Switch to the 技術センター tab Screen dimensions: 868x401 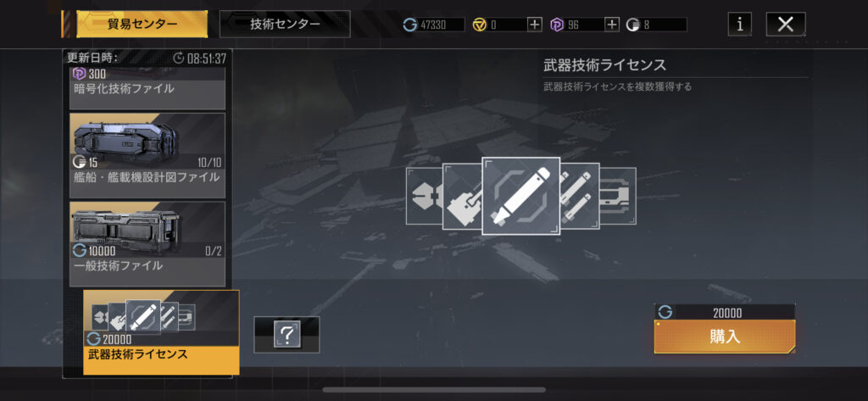tap(285, 25)
